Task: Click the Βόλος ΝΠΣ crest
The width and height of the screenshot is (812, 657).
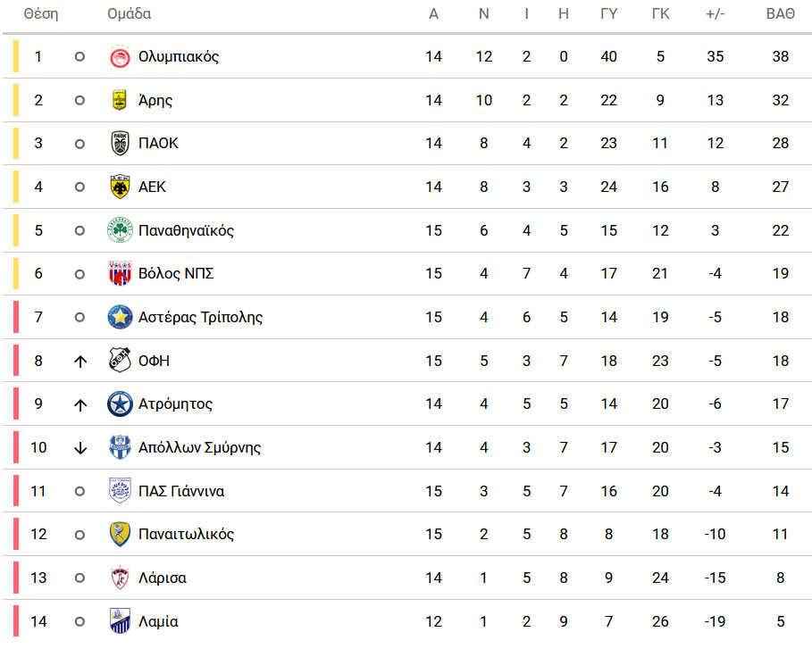Action: point(120,273)
